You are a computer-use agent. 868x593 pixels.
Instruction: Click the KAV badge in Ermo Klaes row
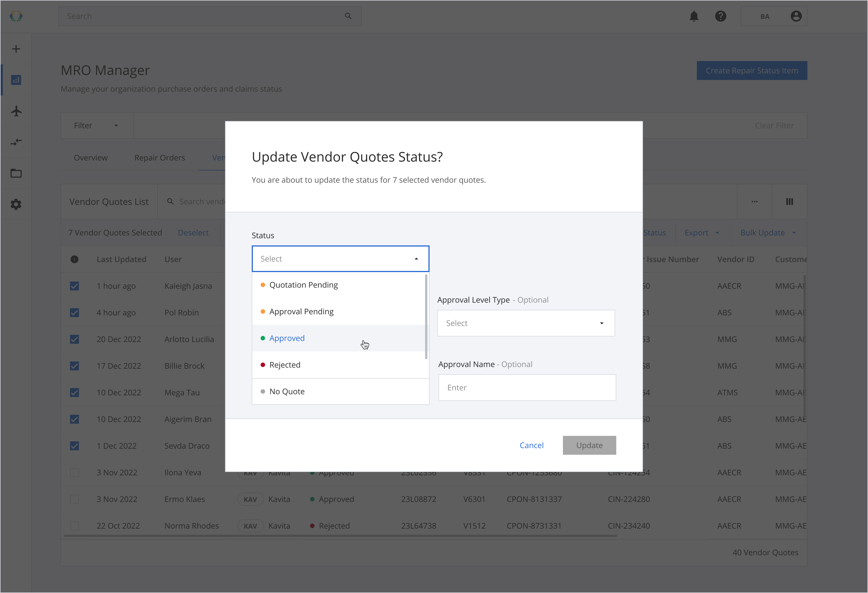[x=250, y=499]
